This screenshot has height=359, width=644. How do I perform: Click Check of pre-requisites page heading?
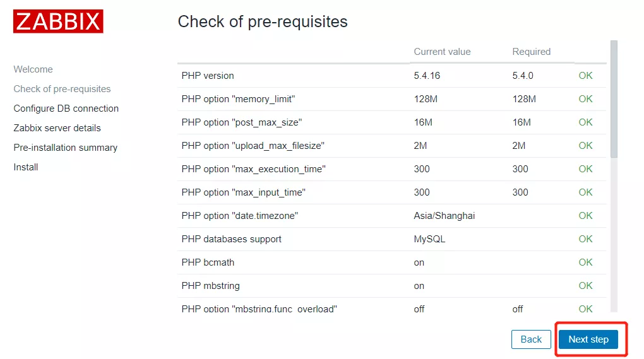263,21
